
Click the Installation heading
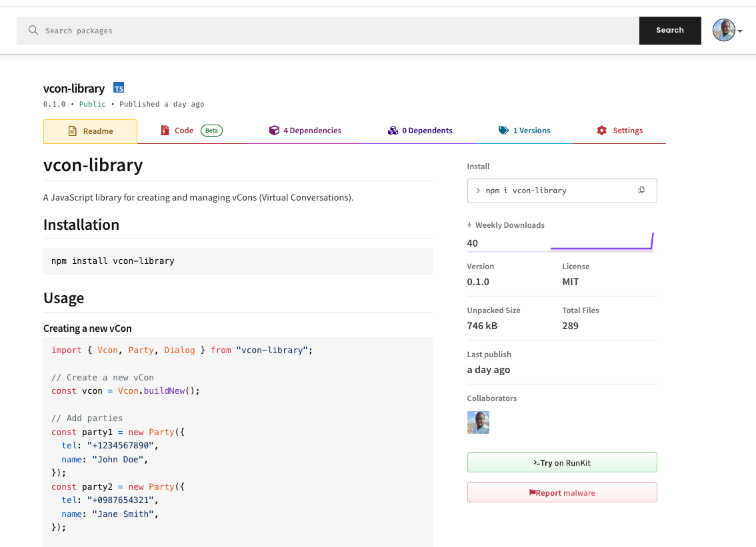click(81, 225)
